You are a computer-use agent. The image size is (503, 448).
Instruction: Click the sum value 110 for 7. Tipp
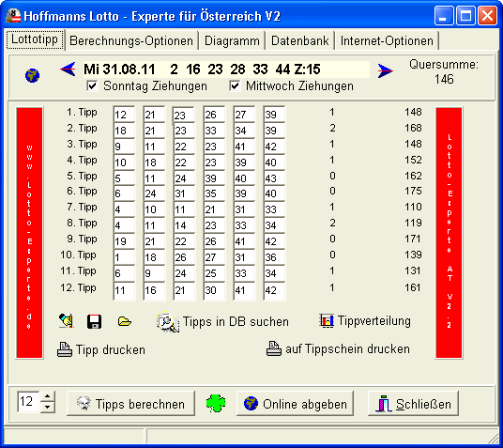[x=413, y=207]
